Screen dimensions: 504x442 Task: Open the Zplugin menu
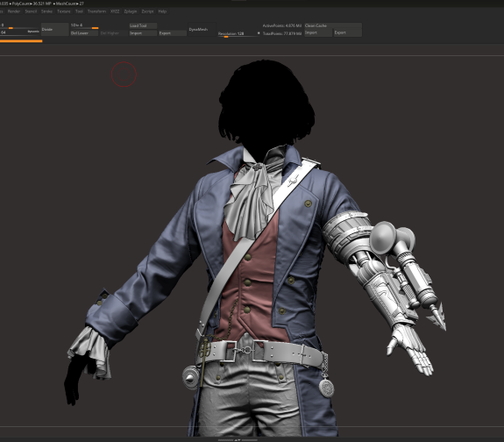point(131,11)
